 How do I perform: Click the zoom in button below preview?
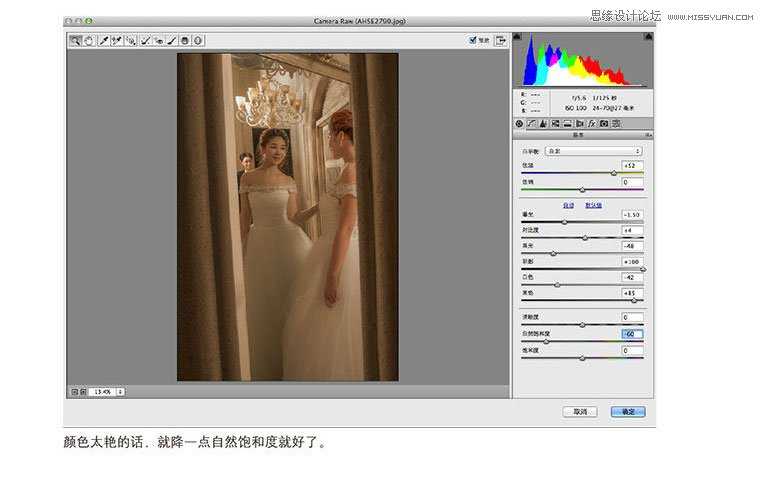(x=83, y=391)
